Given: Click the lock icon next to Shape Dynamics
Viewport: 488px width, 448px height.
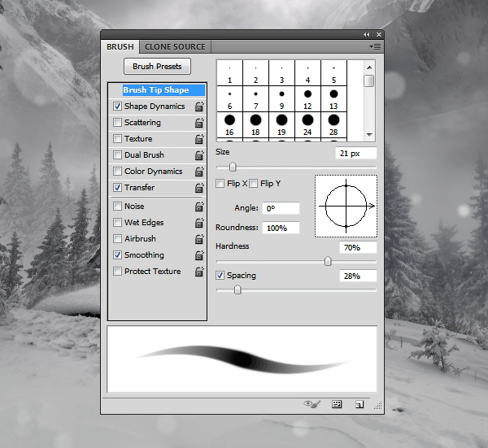Looking at the screenshot, I should point(199,107).
